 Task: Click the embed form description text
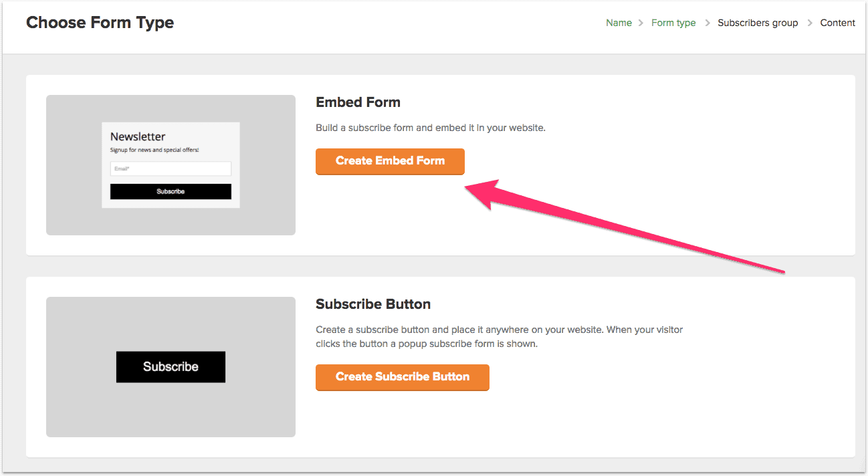(x=430, y=128)
